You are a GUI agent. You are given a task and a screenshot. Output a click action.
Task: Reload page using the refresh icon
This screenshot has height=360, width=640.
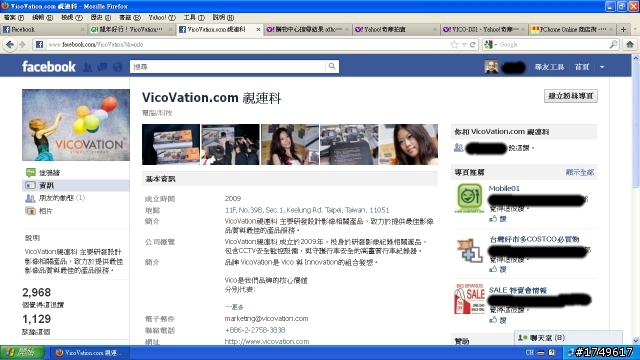click(x=473, y=44)
